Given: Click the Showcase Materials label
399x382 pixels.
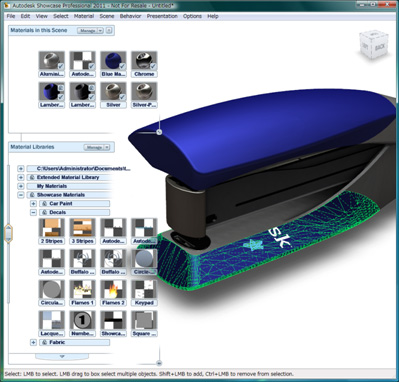Looking at the screenshot, I should pyautogui.click(x=61, y=195).
